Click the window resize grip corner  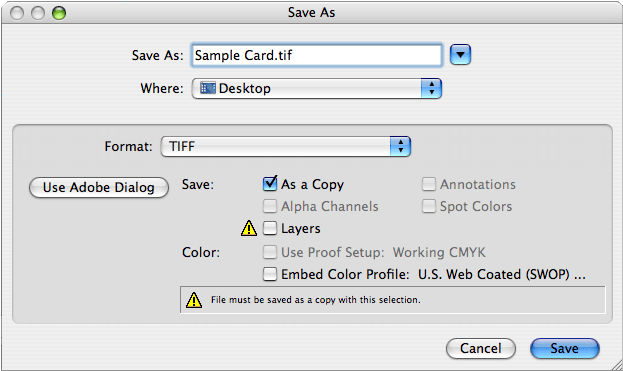point(616,364)
